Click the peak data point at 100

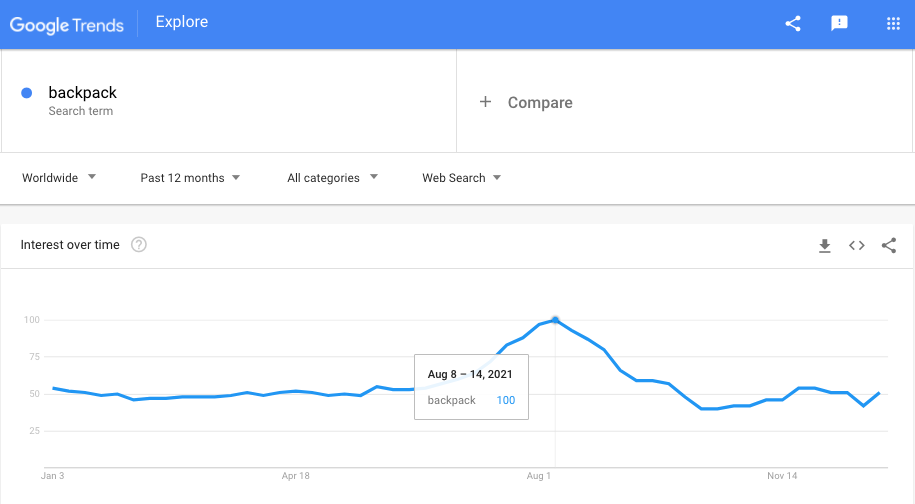(x=555, y=320)
